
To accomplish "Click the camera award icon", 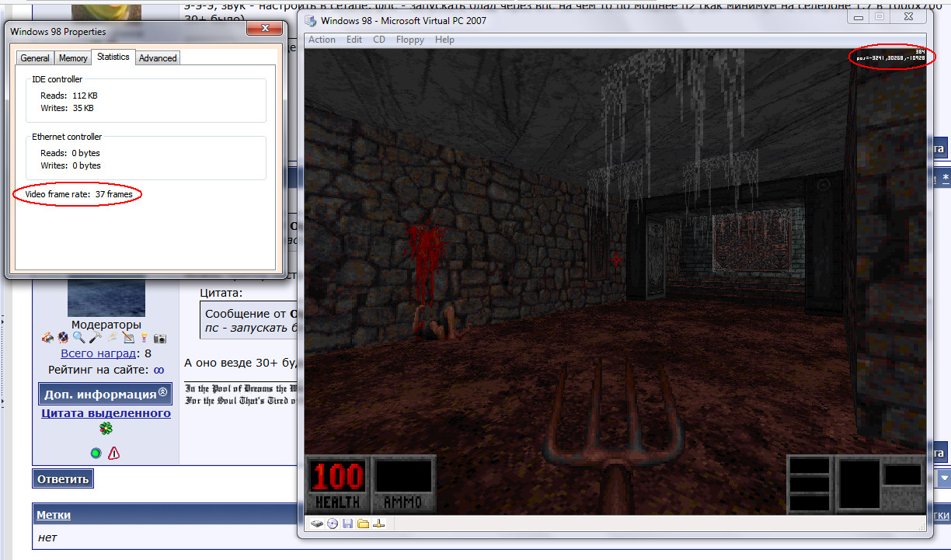I will [x=160, y=338].
